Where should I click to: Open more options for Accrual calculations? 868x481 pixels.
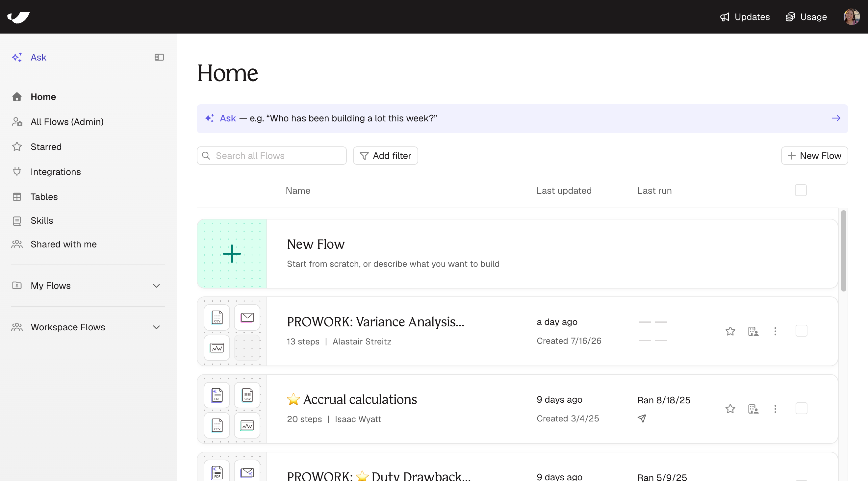pyautogui.click(x=775, y=409)
